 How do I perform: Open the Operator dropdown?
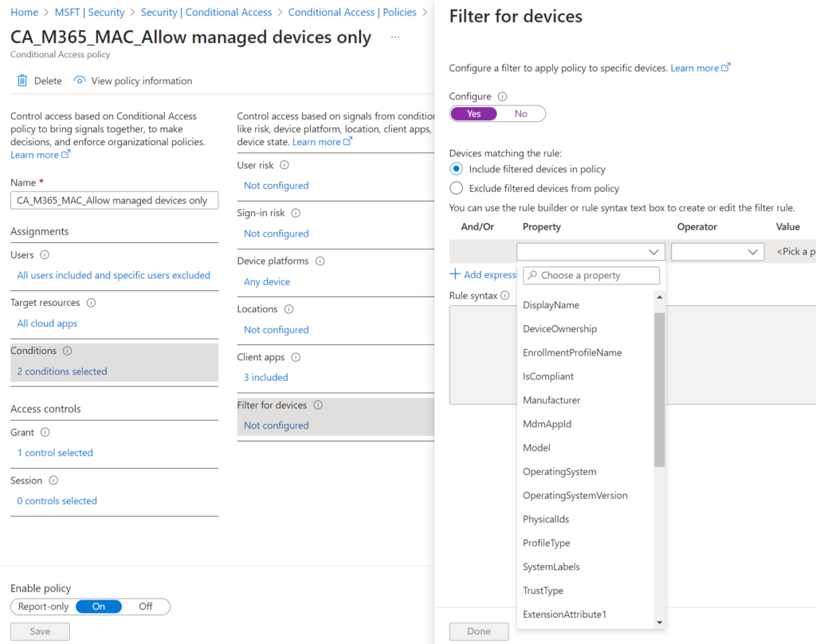(x=717, y=251)
